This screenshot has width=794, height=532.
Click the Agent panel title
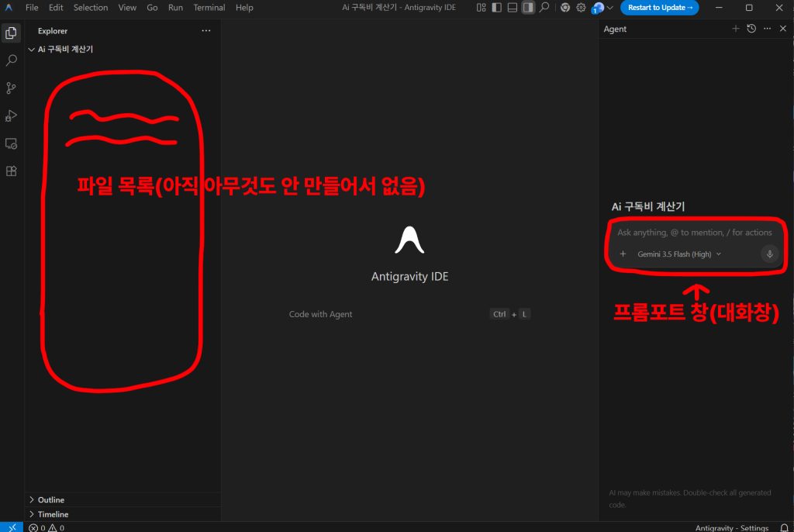click(x=615, y=29)
